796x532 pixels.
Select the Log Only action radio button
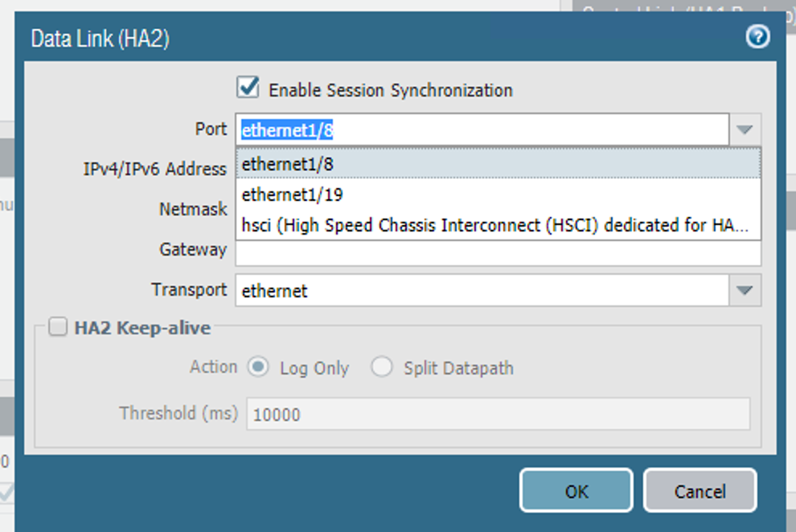(258, 367)
